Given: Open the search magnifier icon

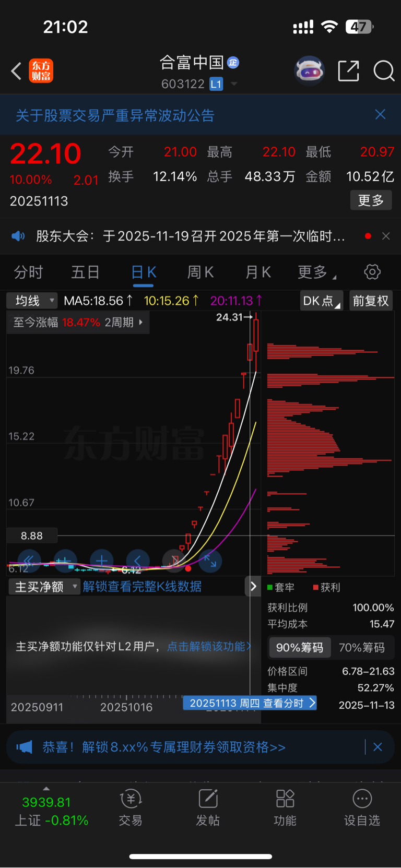Looking at the screenshot, I should tap(384, 71).
